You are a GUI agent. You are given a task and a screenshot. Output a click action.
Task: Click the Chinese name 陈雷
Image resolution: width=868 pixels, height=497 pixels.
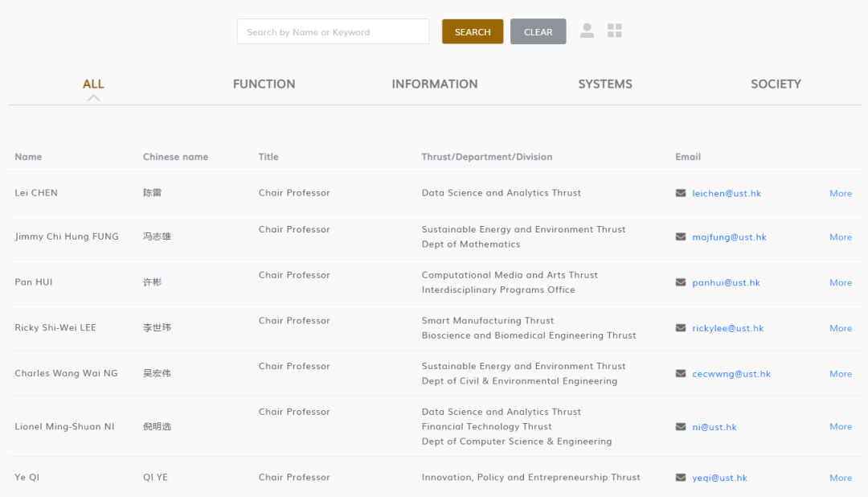(152, 192)
